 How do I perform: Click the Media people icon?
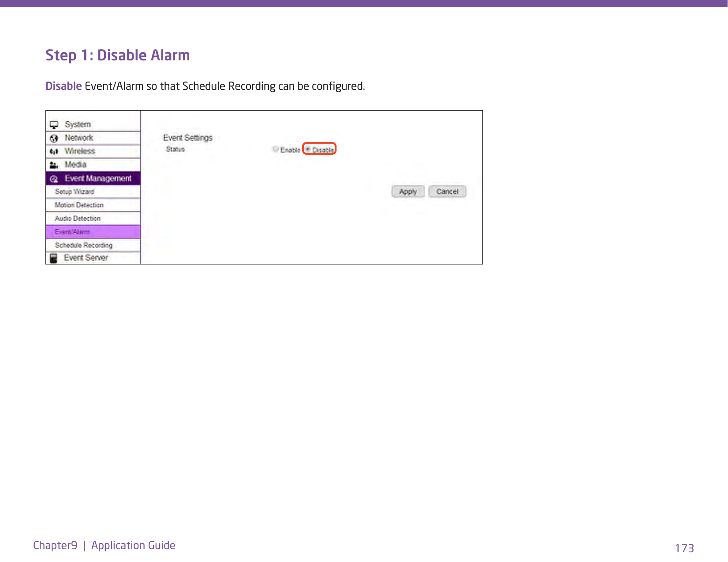54,165
